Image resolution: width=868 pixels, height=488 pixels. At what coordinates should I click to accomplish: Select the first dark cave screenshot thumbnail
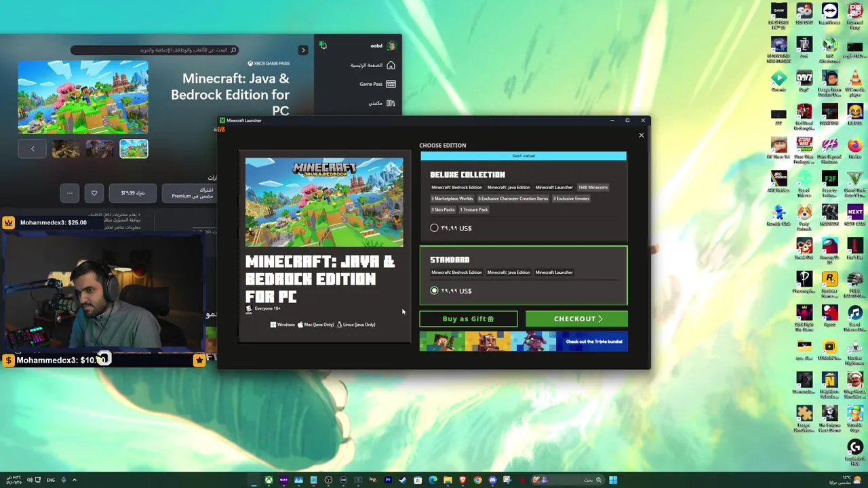point(66,148)
